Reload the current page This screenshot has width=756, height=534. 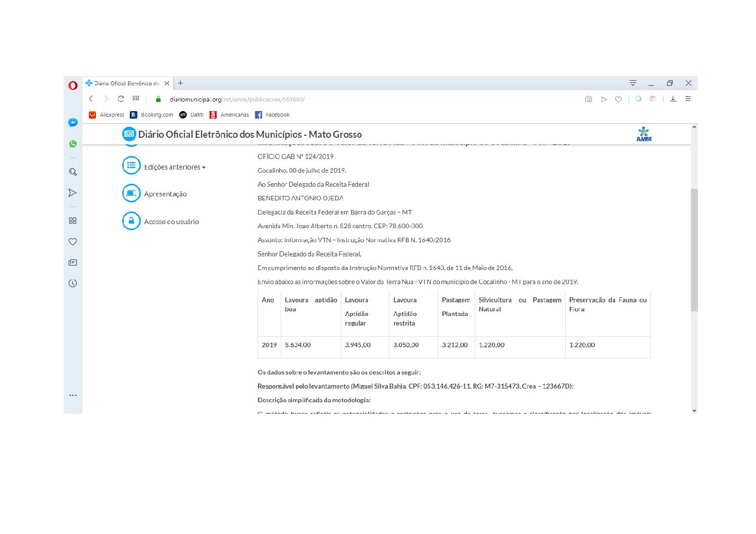pos(121,99)
